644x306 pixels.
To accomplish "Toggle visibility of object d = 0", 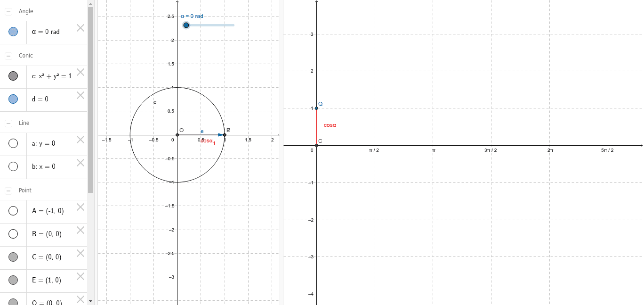I will click(x=13, y=99).
